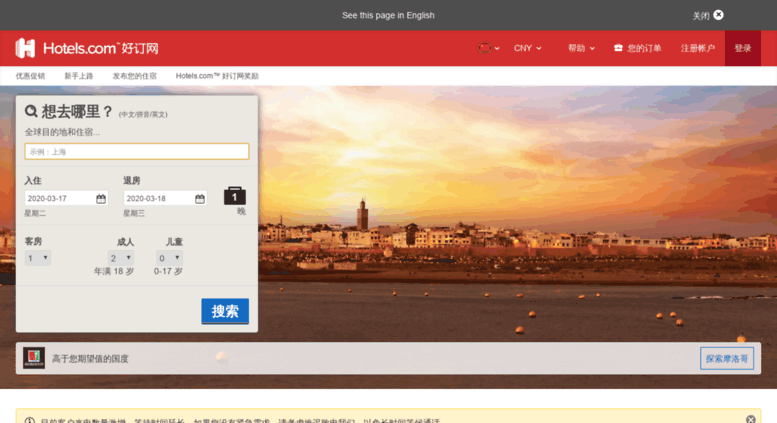Open Hotels.com 好订网奖励 rewards menu item
Viewport: 777px width, 423px height.
217,76
